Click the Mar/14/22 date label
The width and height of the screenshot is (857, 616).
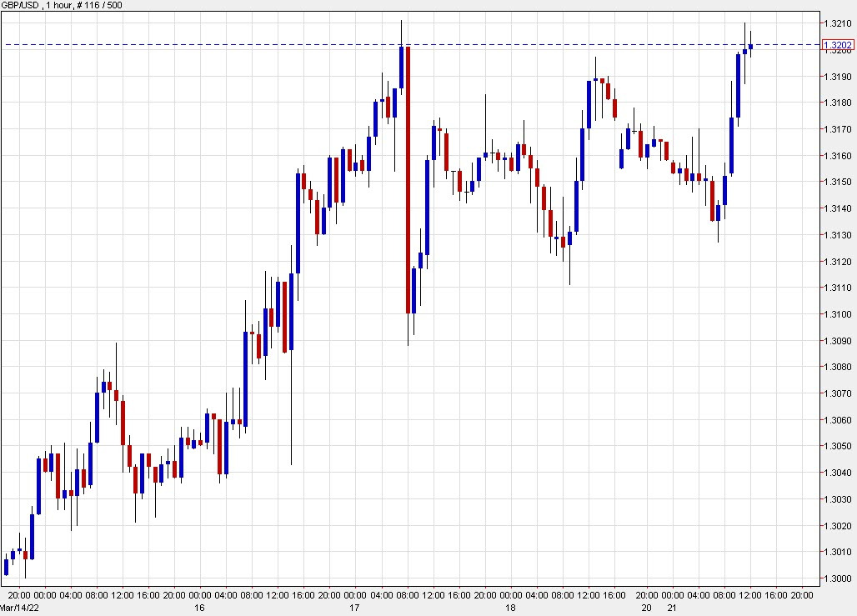[x=19, y=608]
